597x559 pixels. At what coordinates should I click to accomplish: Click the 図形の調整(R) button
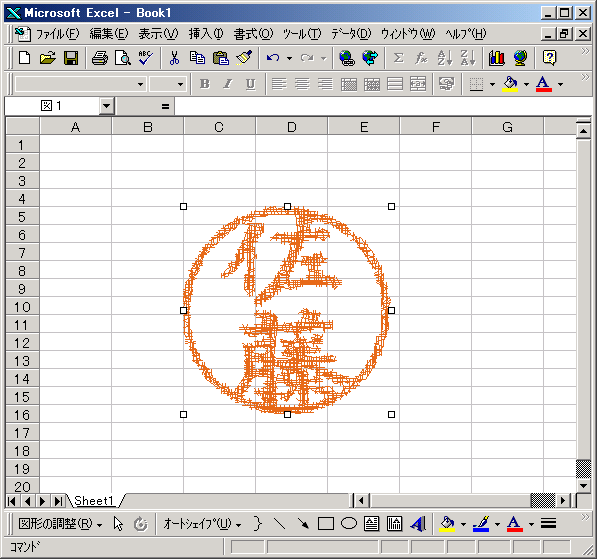pos(60,524)
